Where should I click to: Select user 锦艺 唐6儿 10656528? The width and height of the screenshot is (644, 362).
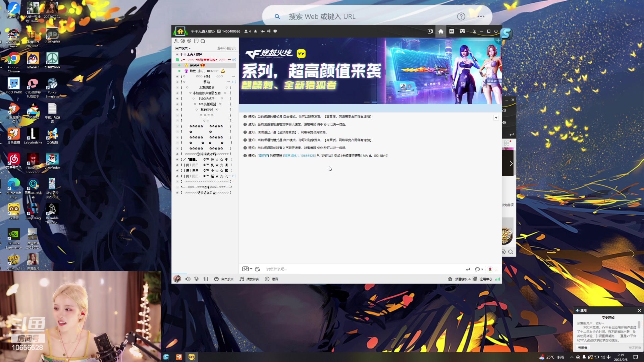(x=204, y=71)
